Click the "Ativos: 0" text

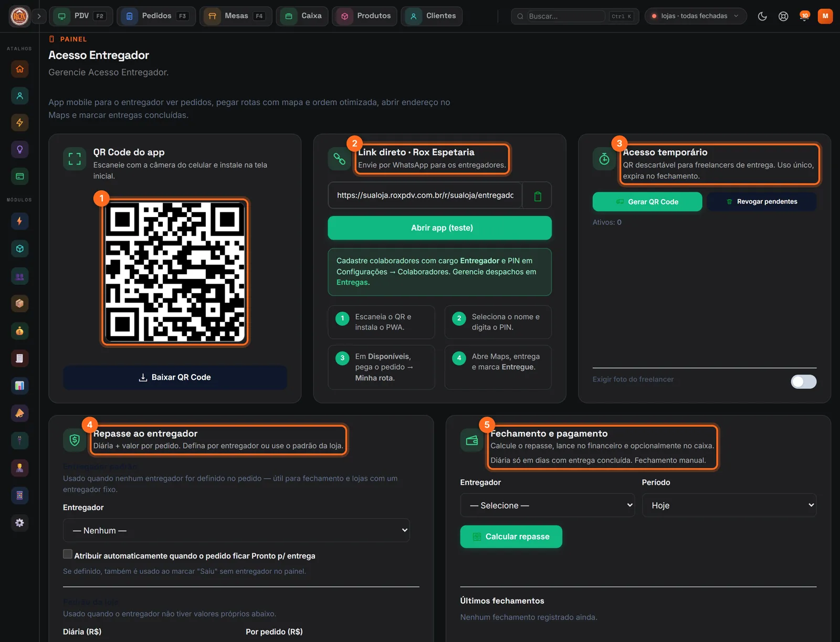pos(607,222)
